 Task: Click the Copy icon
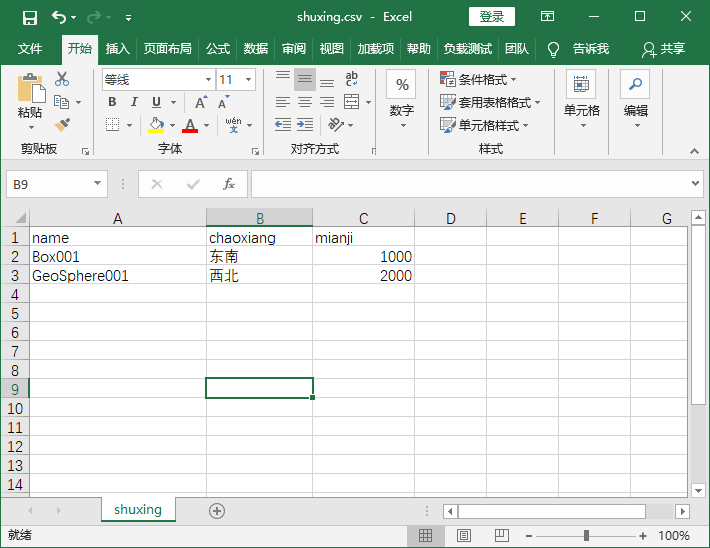tap(62, 102)
